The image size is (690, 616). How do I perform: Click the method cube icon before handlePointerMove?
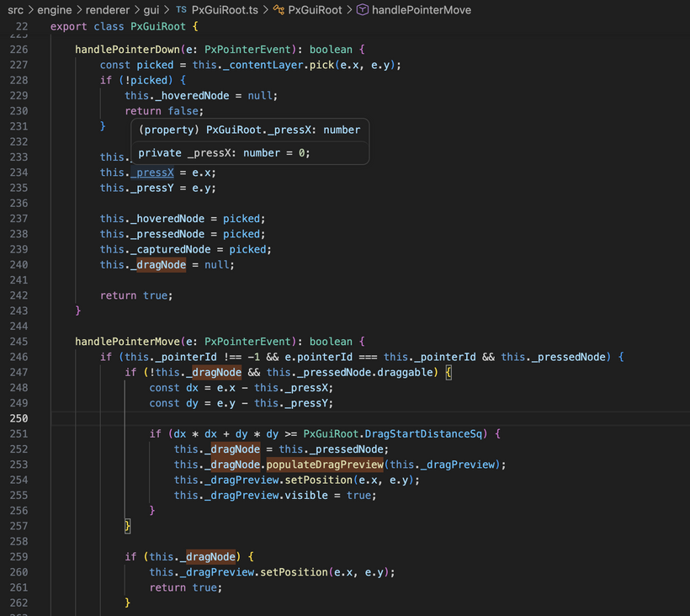tap(362, 10)
